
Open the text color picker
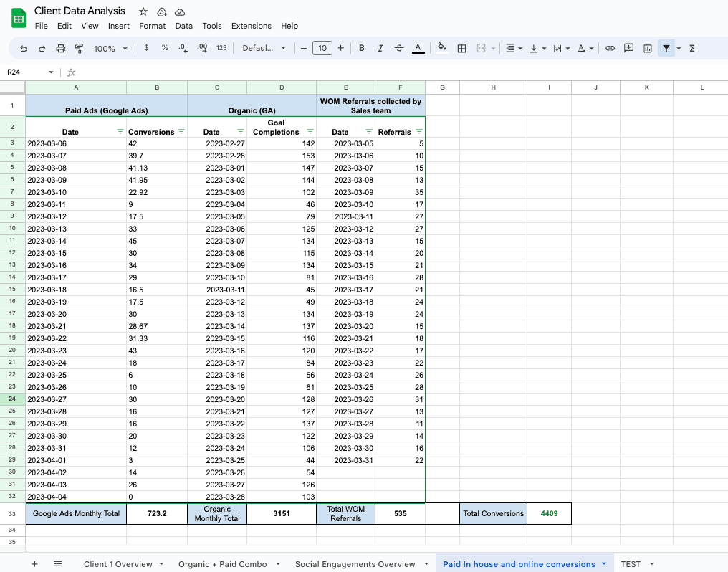click(418, 48)
